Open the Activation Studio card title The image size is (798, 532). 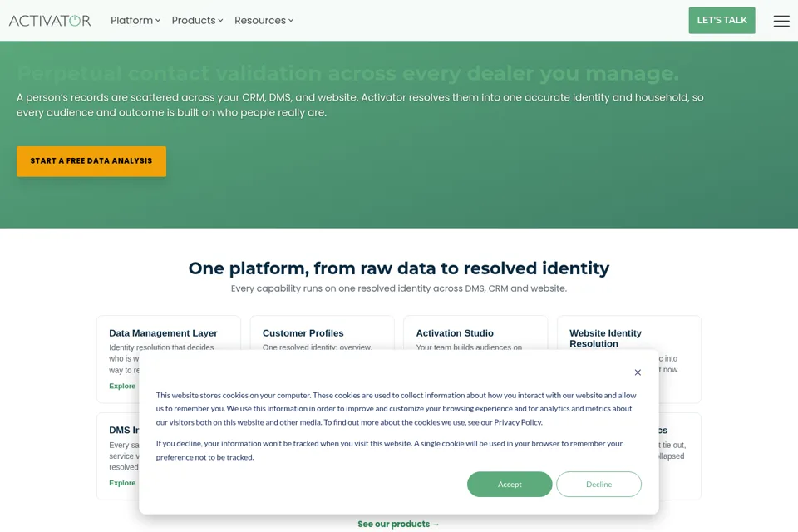[x=455, y=333]
